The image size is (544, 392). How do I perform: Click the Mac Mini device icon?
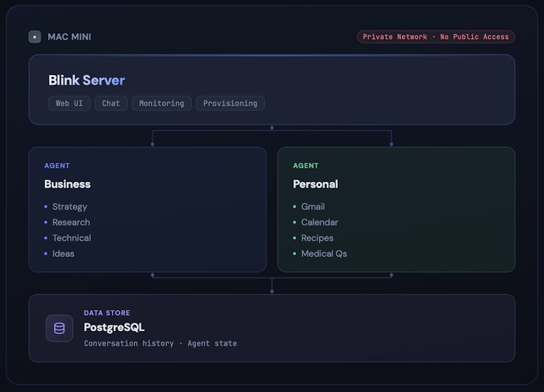[x=35, y=37]
